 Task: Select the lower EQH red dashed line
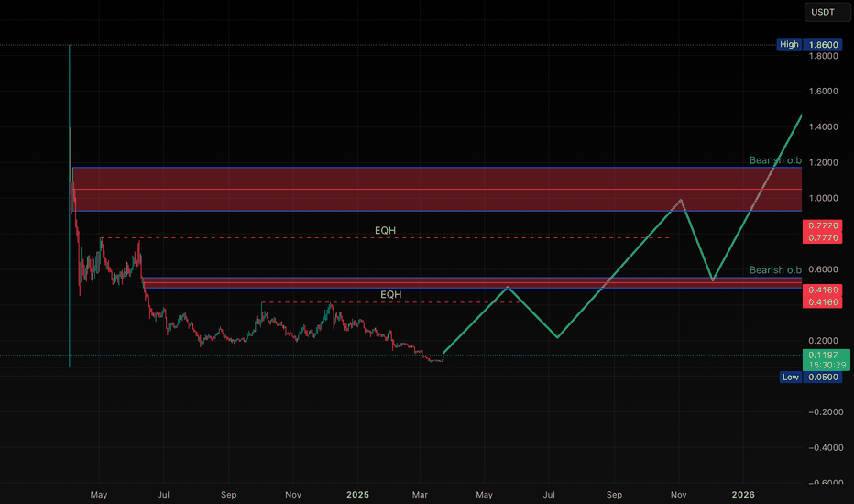coord(390,301)
